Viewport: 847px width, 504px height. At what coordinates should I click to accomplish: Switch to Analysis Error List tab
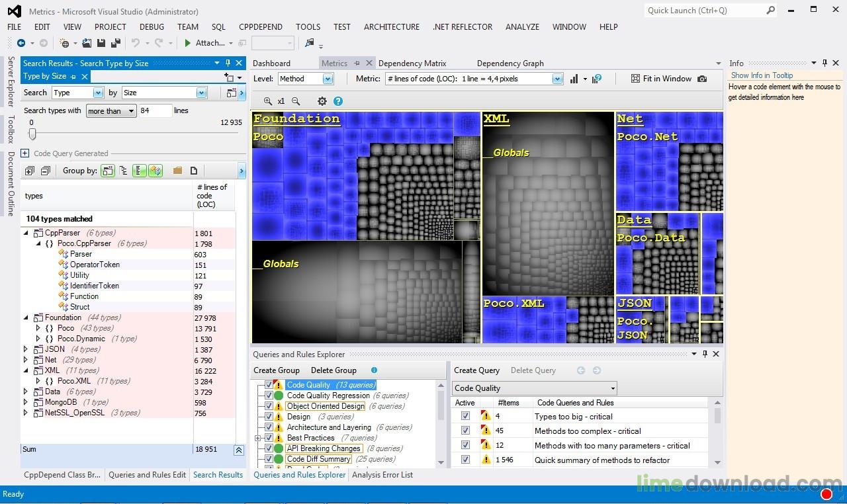(382, 474)
